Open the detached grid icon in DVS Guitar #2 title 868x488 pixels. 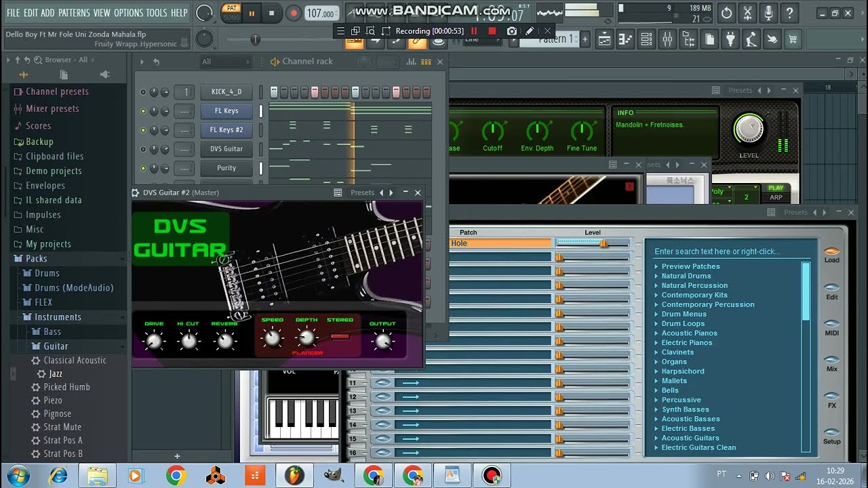(x=338, y=192)
